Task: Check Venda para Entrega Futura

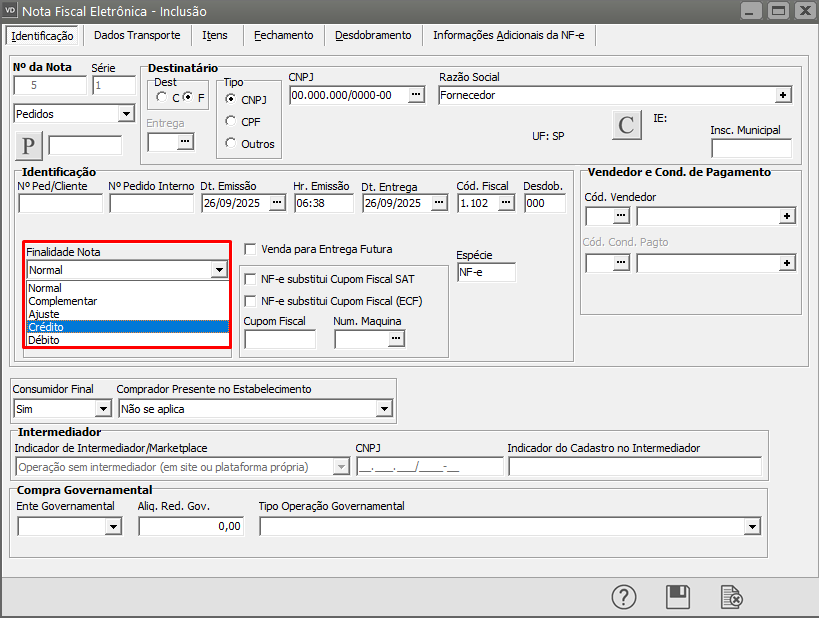Action: (x=251, y=249)
